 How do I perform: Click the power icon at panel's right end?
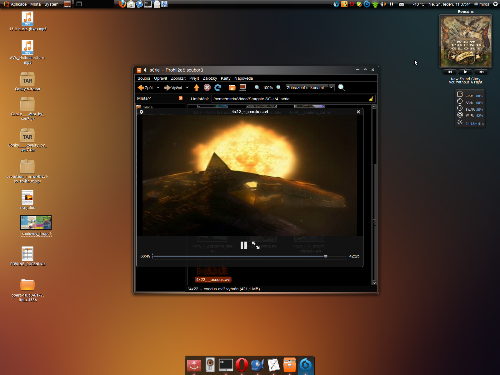tap(496, 4)
